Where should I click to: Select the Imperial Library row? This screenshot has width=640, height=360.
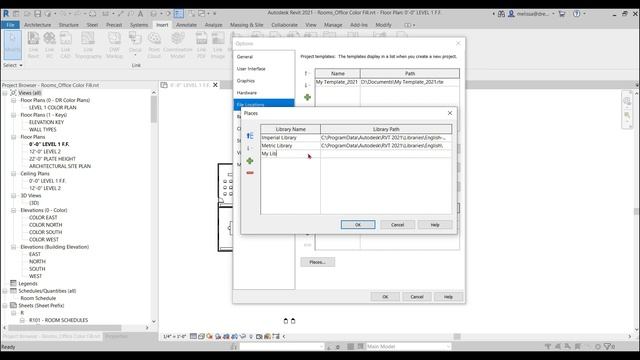pos(356,138)
